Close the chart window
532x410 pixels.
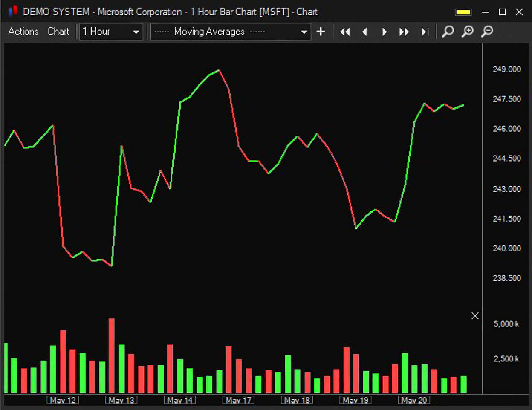pos(519,12)
